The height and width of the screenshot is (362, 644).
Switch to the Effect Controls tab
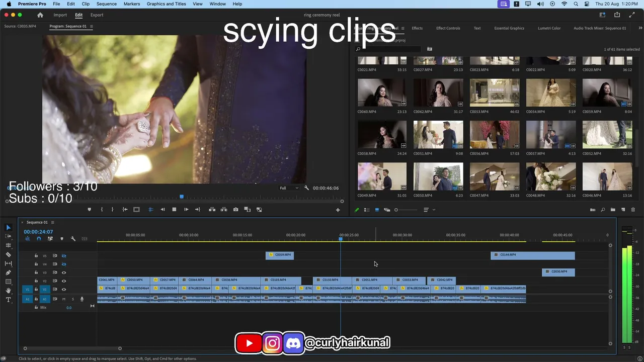pos(448,28)
